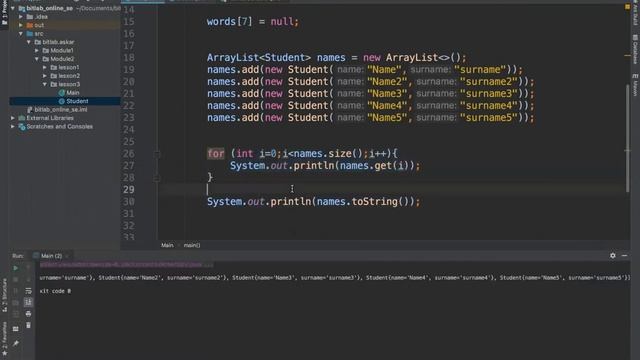Click the down-stack-trace arrow in Run panel
This screenshot has height=360, width=640.
point(28,280)
